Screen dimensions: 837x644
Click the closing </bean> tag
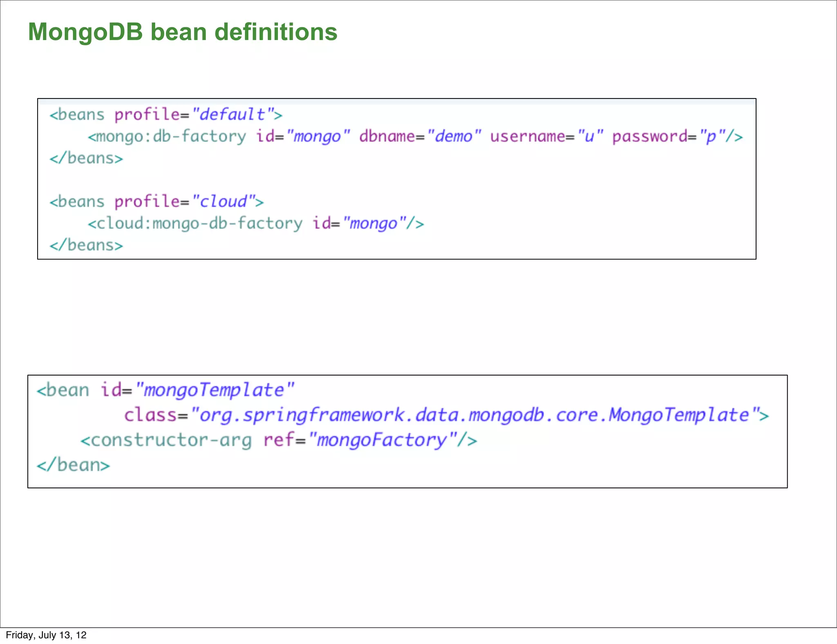73,465
